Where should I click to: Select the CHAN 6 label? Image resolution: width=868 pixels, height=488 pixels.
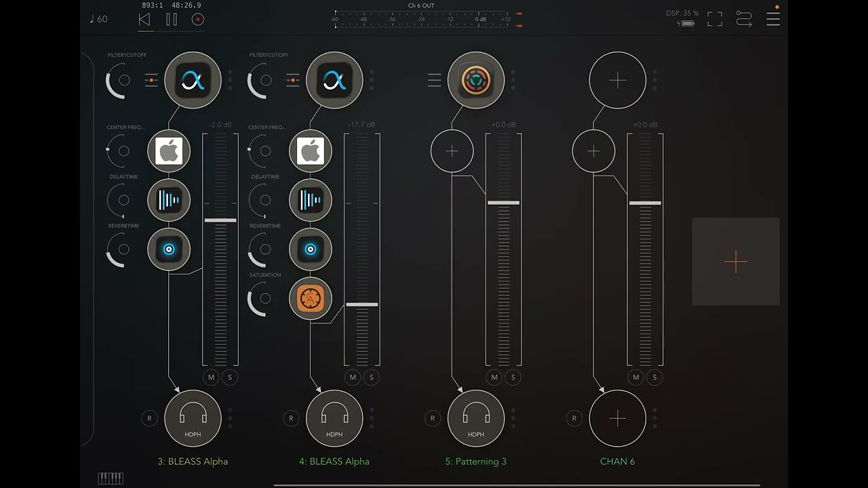(618, 462)
